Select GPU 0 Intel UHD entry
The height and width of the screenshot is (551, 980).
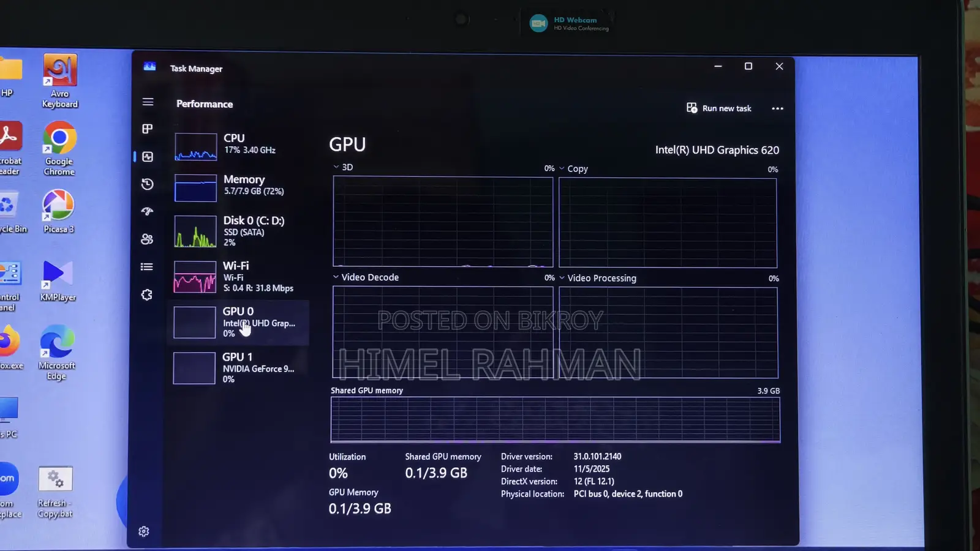point(239,322)
